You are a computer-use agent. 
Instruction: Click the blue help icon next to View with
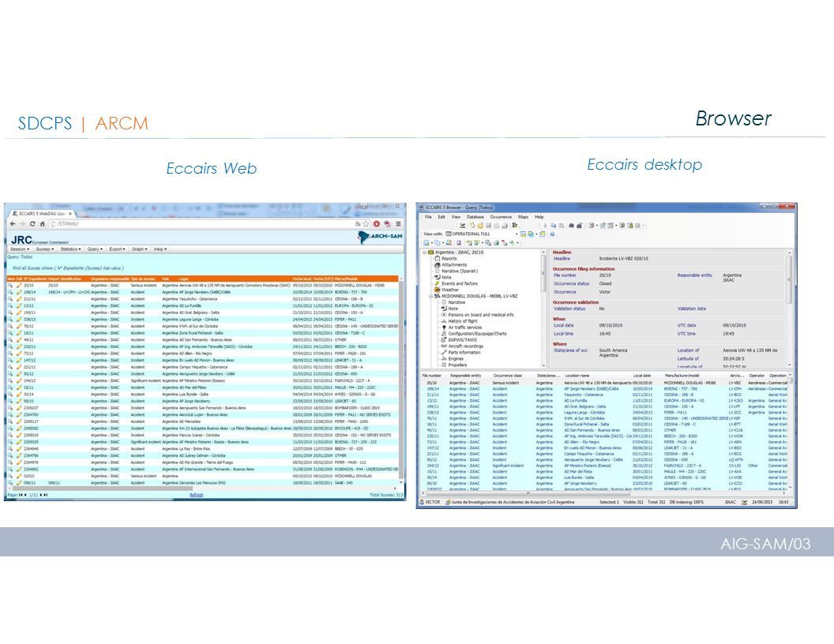553,234
